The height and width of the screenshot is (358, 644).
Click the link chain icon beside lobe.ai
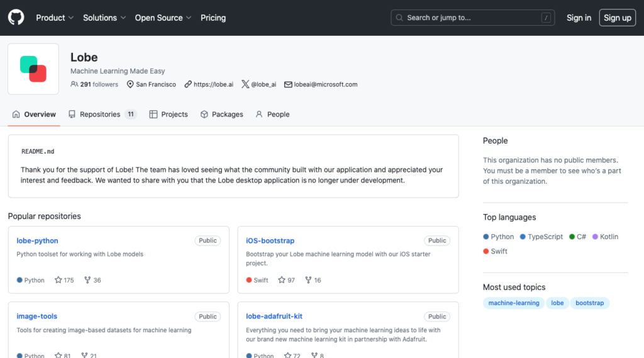tap(187, 84)
